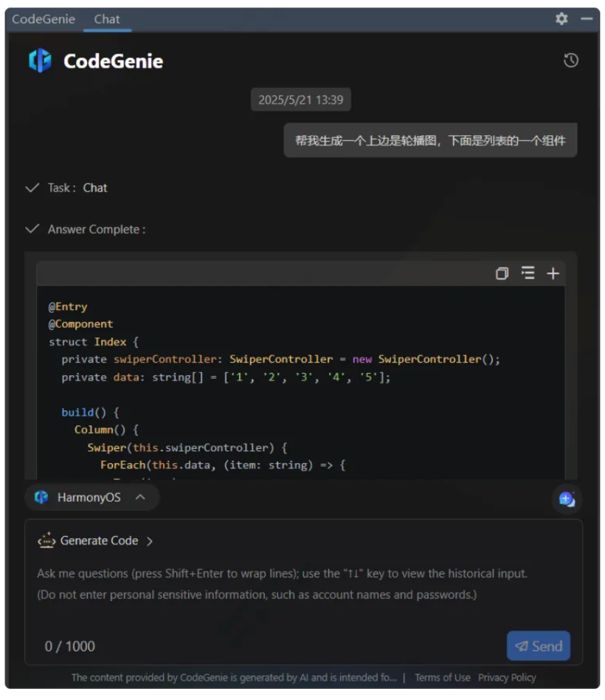The image size is (605, 700).
Task: Click the ForEach(this.data code line
Action: click(x=223, y=465)
